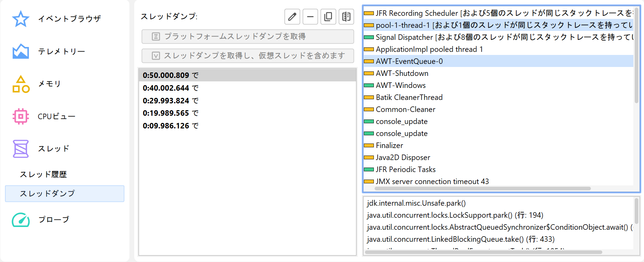The image size is (644, 262).
Task: Select the AWT-Shutdown thread
Action: 402,73
